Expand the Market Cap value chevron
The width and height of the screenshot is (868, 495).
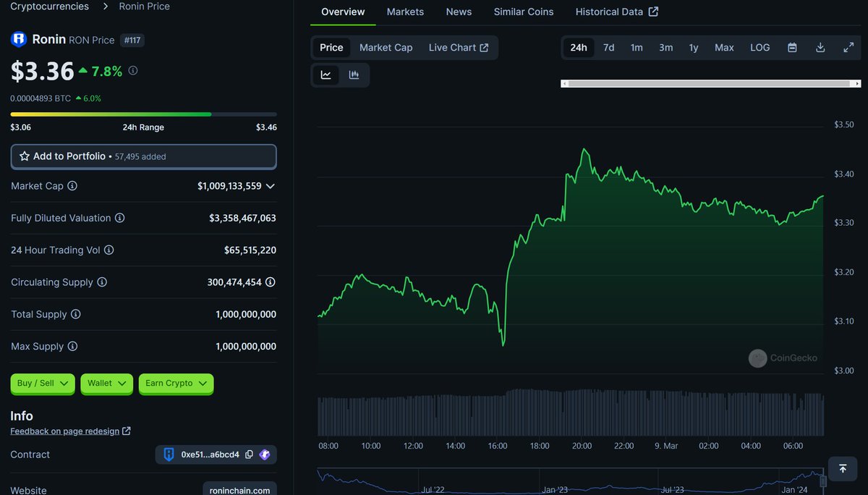click(271, 186)
